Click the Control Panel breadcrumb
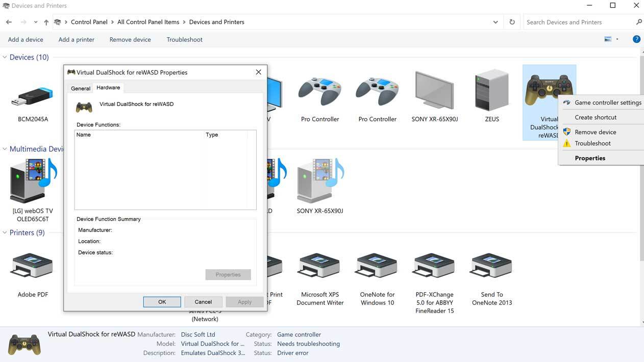The image size is (644, 362). [89, 22]
